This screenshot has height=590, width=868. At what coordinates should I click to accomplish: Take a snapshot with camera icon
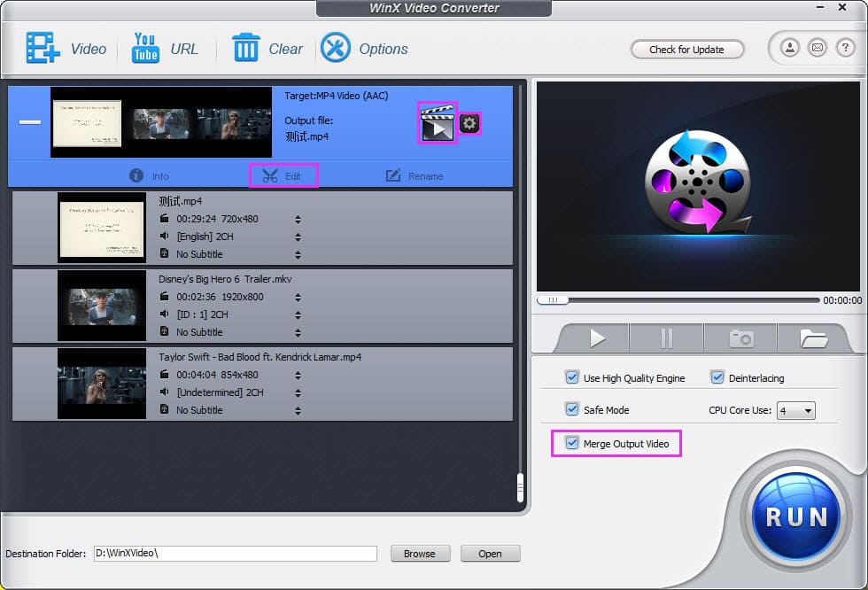(740, 338)
